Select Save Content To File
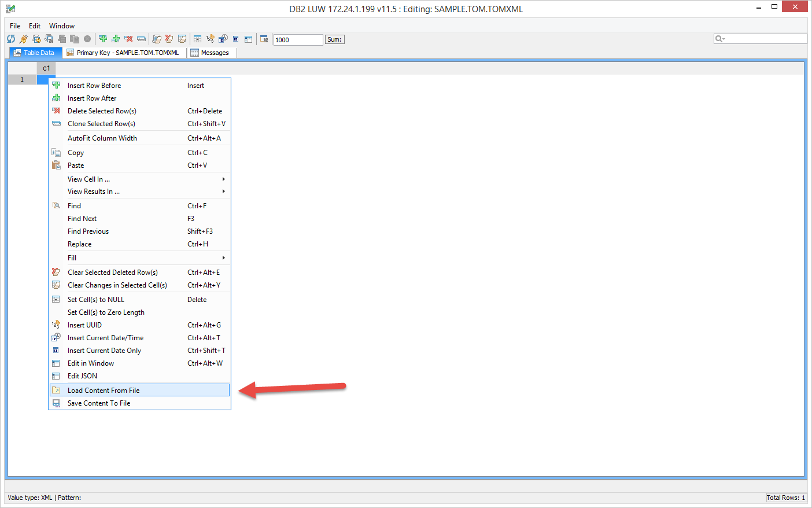Image resolution: width=812 pixels, height=508 pixels. [140, 403]
